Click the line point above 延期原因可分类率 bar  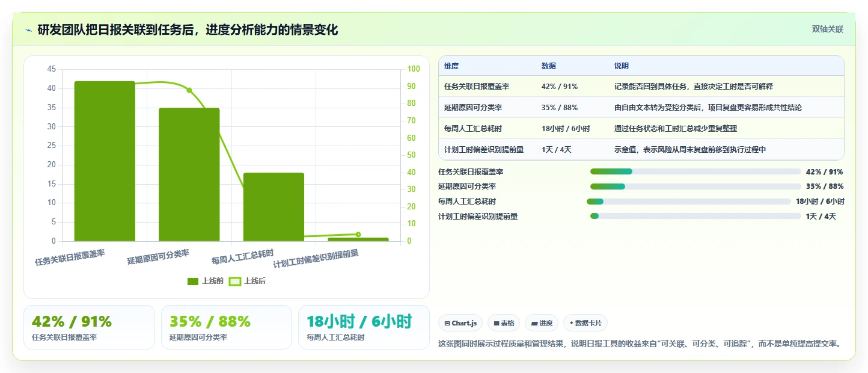[x=189, y=90]
